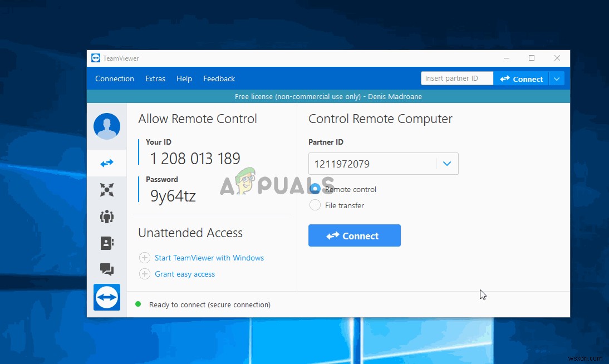Close the TeamViewer window
This screenshot has height=364, width=609.
click(557, 58)
